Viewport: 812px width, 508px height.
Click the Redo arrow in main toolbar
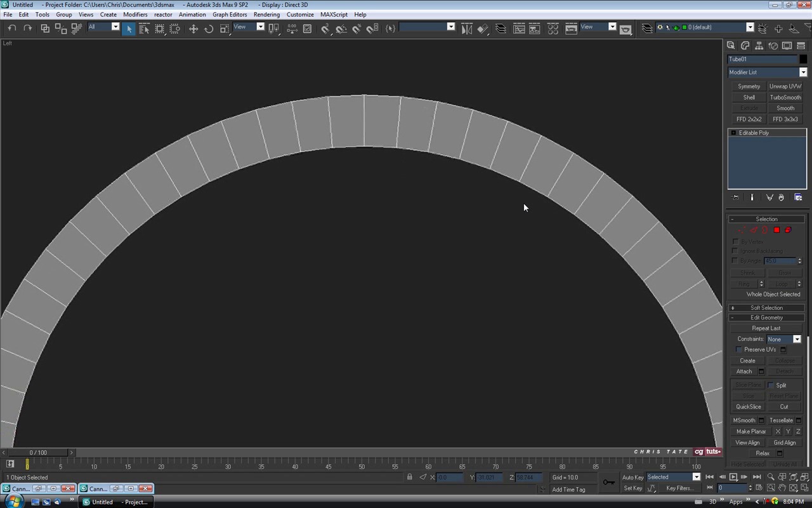[x=27, y=28]
